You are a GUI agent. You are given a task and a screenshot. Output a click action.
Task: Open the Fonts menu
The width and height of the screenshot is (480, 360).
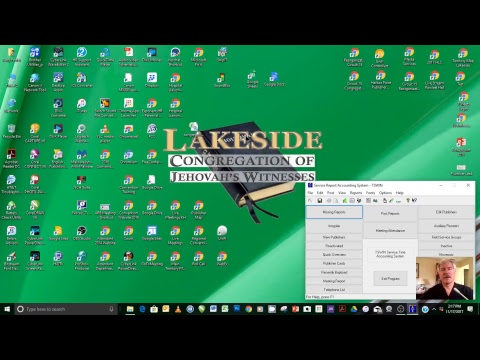coord(370,193)
